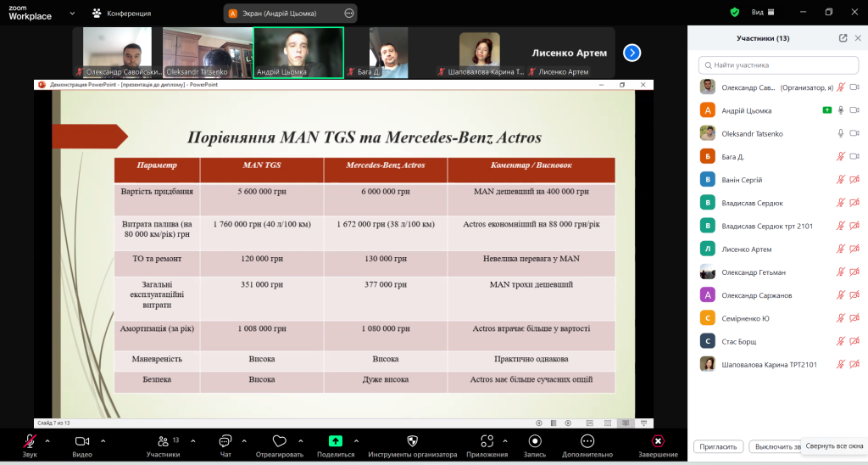Image resolution: width=868 pixels, height=465 pixels.
Task: Select participant Олександр Гетьман in list
Action: click(778, 272)
